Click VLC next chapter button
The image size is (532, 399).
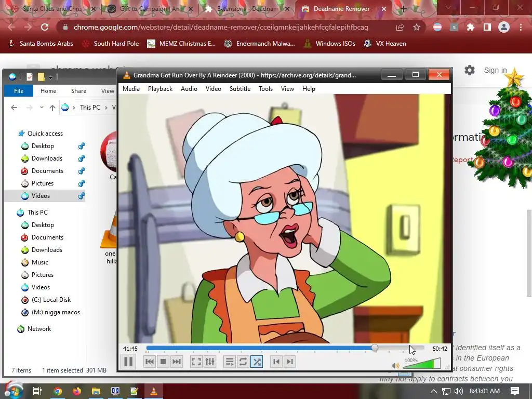[x=290, y=362]
